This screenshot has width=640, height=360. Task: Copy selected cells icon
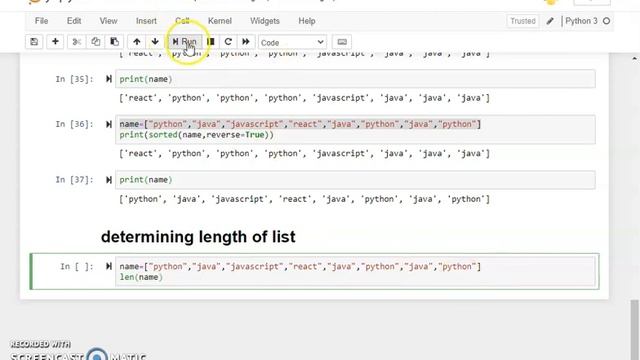96,42
